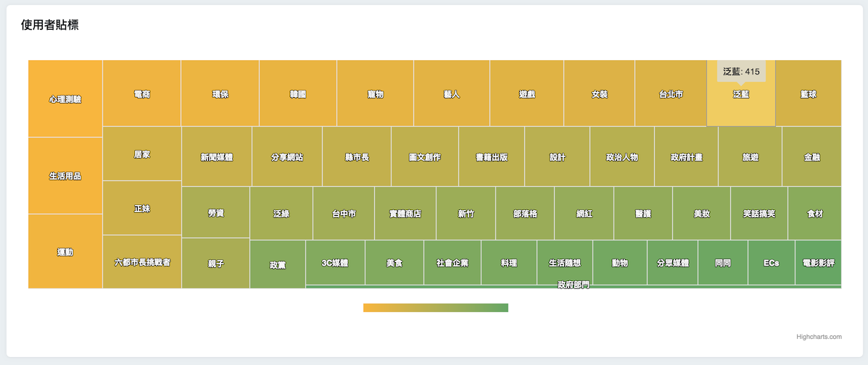The width and height of the screenshot is (868, 365).
Task: Click the 六都市長挑戰者 block
Action: pyautogui.click(x=142, y=262)
